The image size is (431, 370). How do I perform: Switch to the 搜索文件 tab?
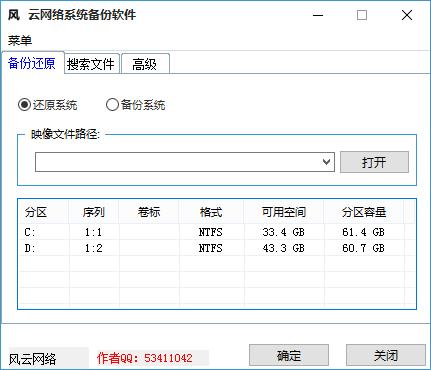click(x=91, y=64)
